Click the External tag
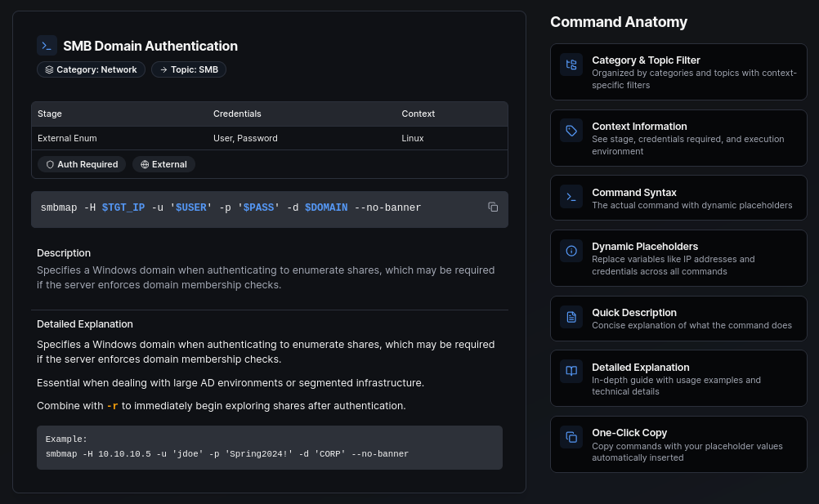This screenshot has width=819, height=504. pos(163,164)
